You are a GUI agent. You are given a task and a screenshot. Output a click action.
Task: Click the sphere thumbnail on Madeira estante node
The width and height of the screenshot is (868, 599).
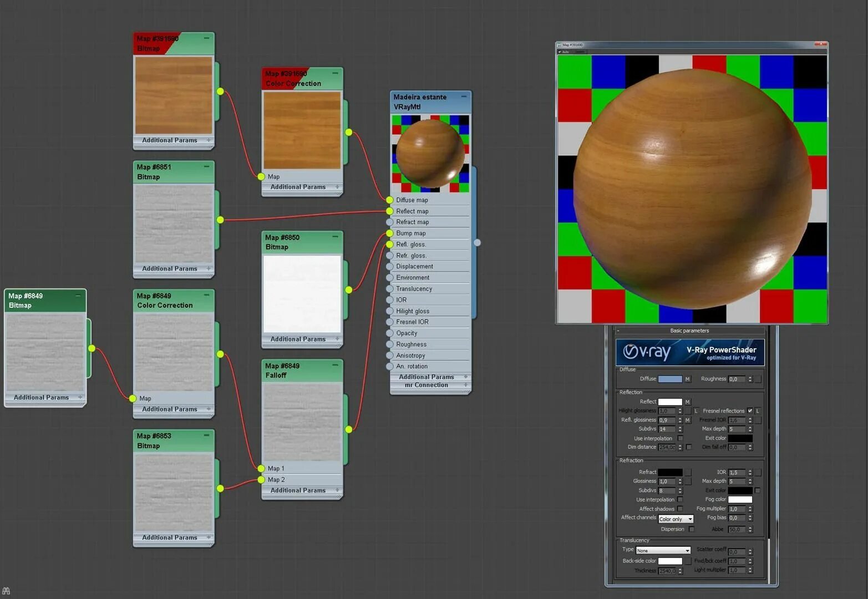[x=430, y=154]
